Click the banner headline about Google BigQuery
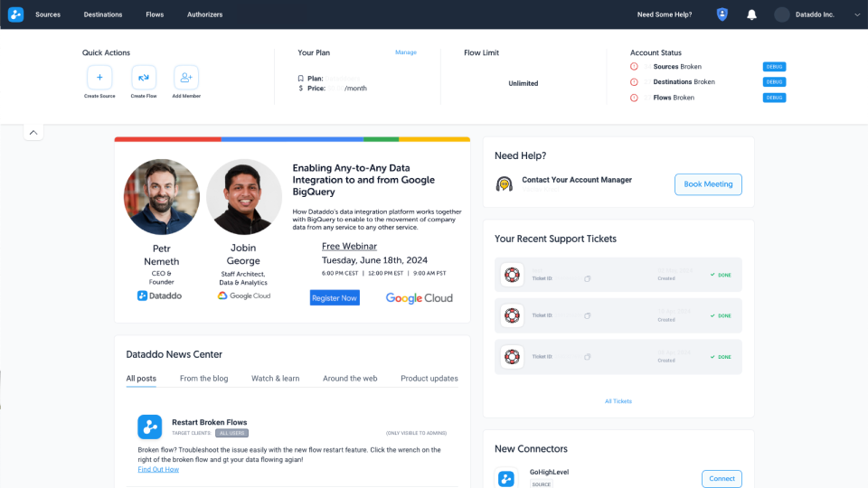 (x=363, y=180)
